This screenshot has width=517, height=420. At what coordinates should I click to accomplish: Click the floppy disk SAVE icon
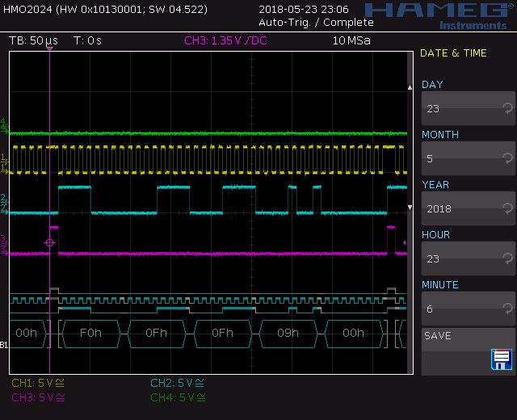[x=502, y=359]
